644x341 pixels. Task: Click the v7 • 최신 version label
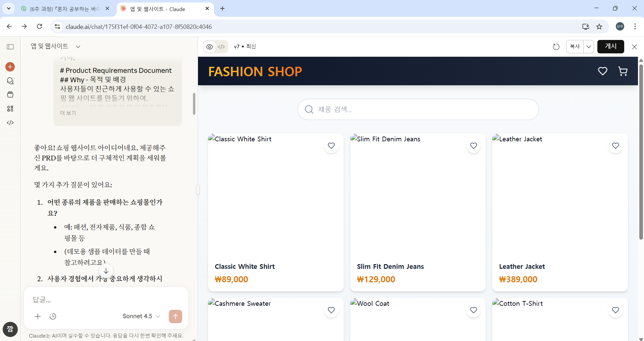(245, 47)
